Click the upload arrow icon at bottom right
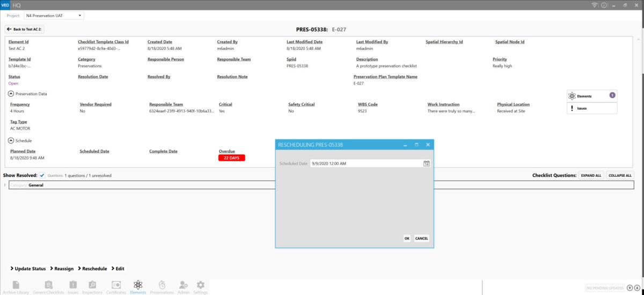Viewport: 644px width, 295px height. click(x=630, y=287)
